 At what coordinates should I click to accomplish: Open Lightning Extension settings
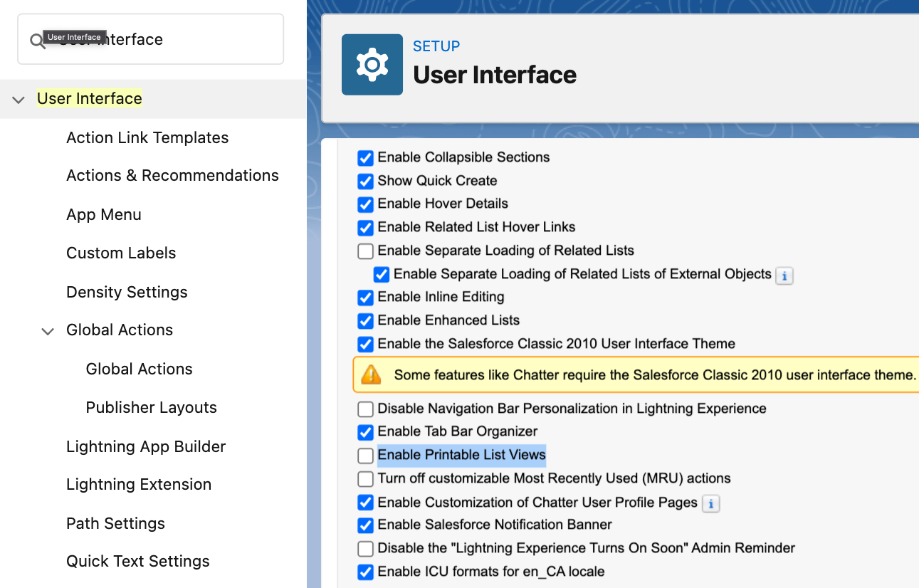(x=139, y=485)
